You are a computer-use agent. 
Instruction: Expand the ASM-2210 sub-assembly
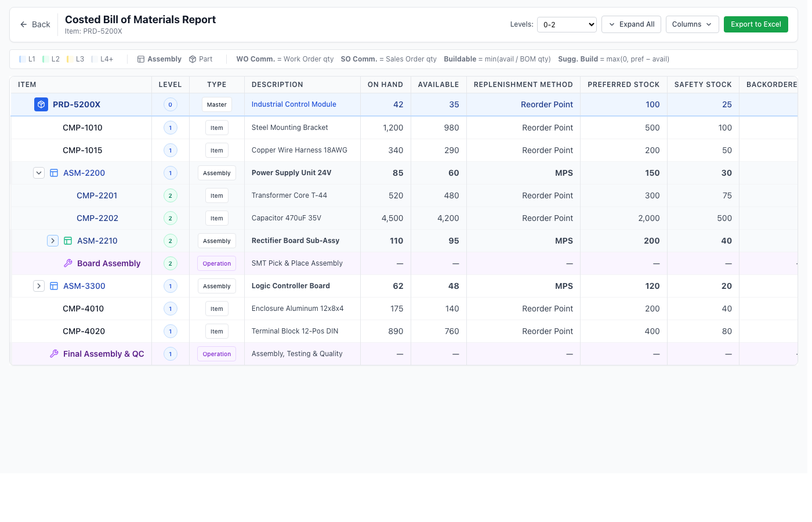53,241
